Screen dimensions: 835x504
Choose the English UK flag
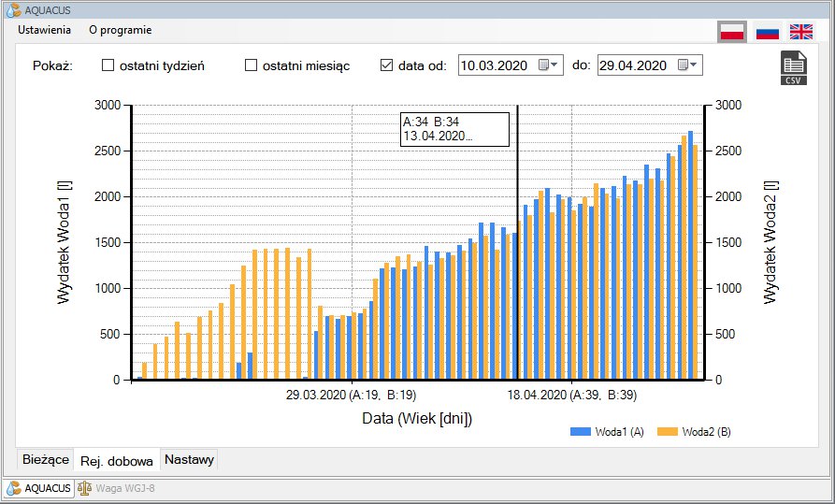click(x=801, y=31)
